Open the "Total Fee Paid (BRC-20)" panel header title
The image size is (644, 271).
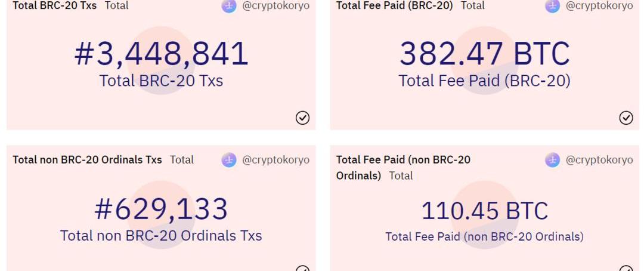(x=394, y=6)
